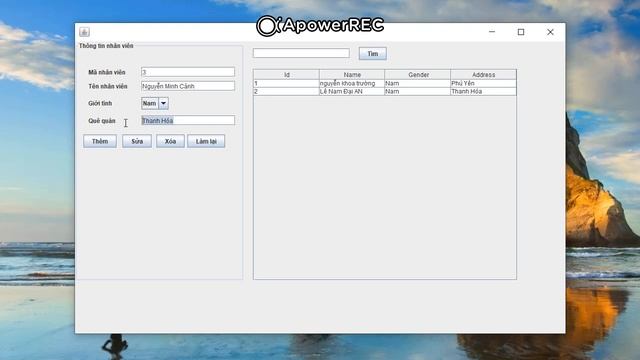Click the Tìm search button
This screenshot has height=360, width=640.
[x=373, y=53]
